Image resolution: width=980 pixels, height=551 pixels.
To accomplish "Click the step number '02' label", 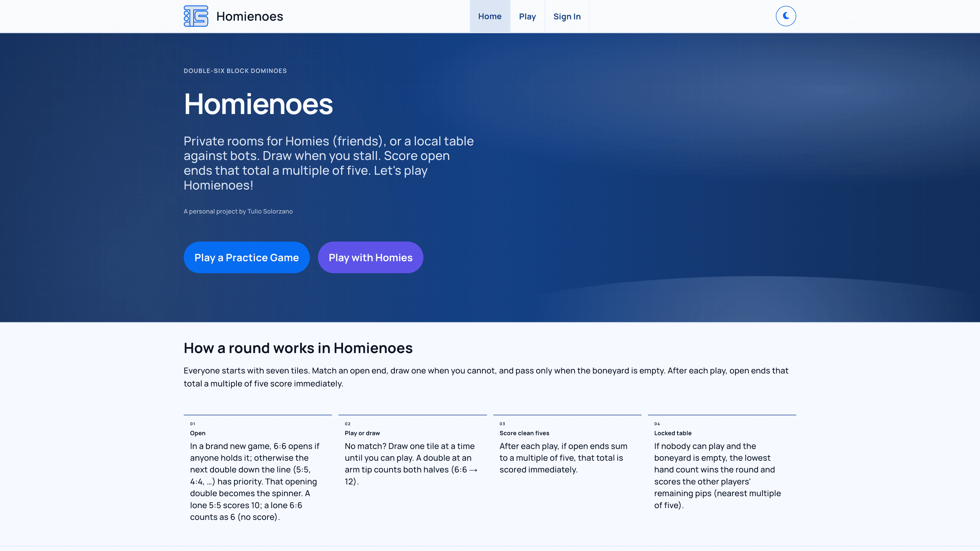I will 347,424.
